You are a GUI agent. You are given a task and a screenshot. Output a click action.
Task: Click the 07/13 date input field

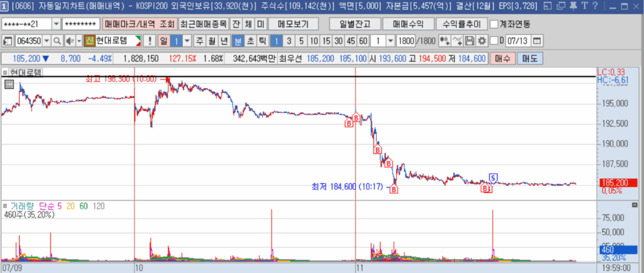(x=518, y=41)
